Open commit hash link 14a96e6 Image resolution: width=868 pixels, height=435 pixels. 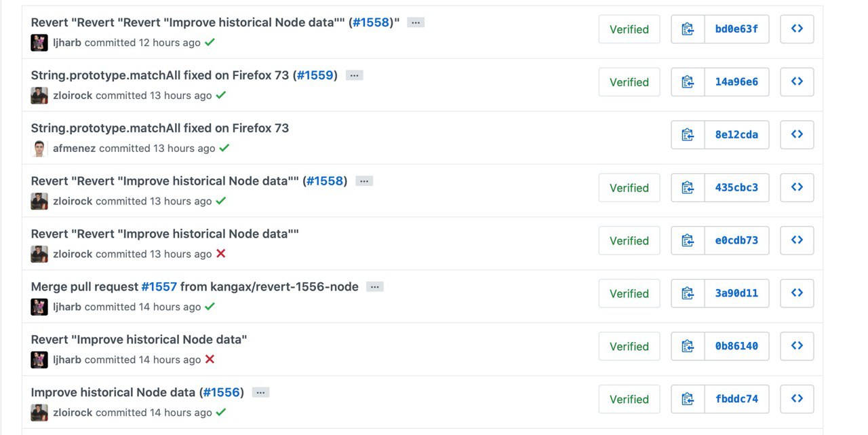coord(736,81)
